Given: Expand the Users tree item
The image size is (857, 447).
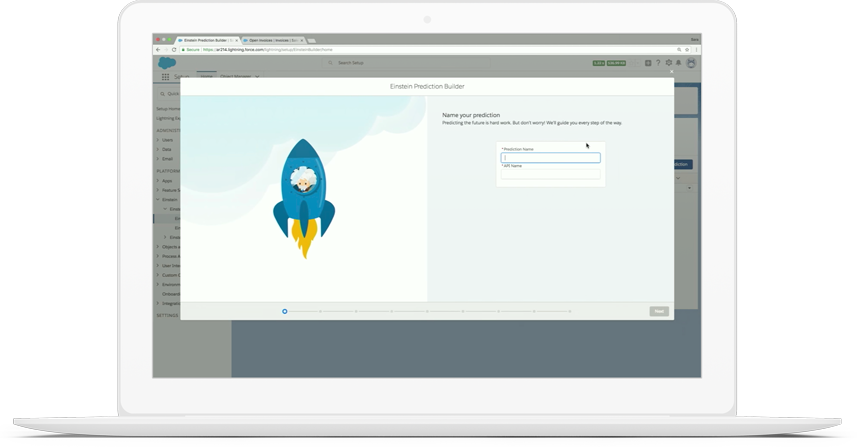Looking at the screenshot, I should click(158, 140).
